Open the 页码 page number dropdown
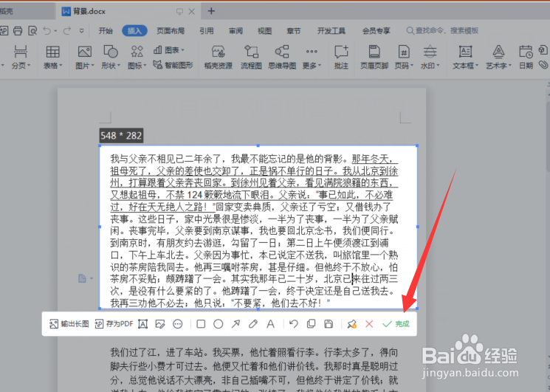 404,57
